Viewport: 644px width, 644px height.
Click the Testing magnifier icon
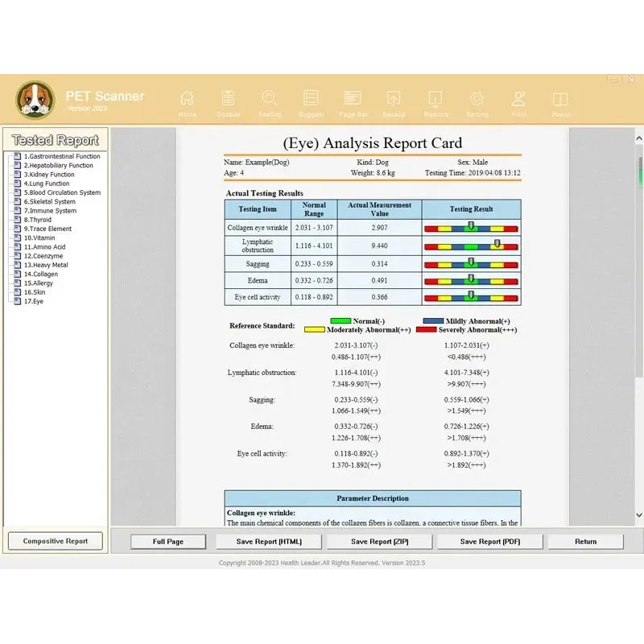tap(270, 101)
